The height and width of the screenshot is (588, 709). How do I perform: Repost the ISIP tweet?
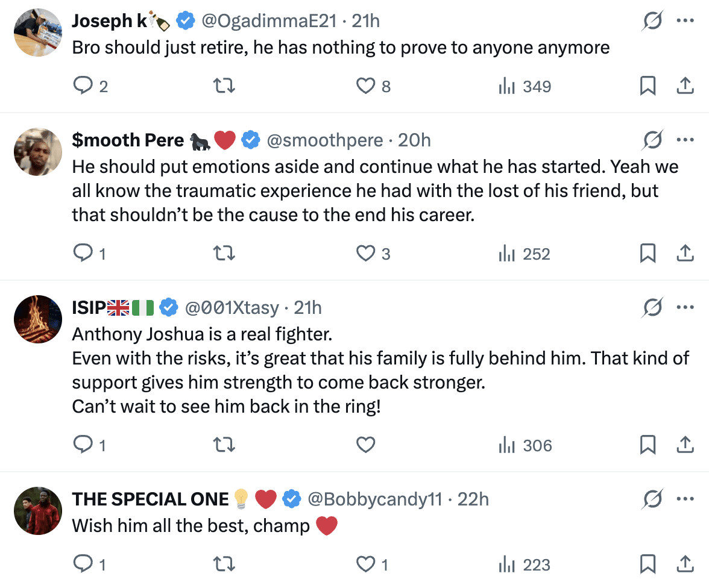(224, 445)
